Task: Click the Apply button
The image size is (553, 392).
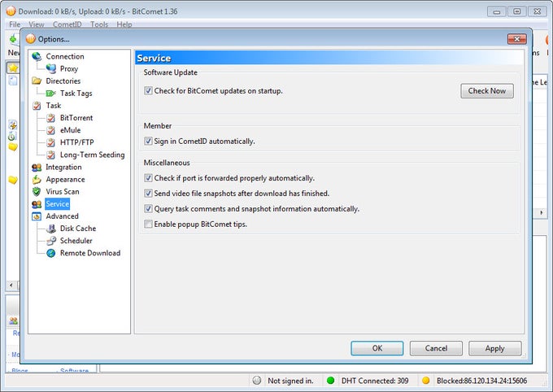Action: pos(494,348)
